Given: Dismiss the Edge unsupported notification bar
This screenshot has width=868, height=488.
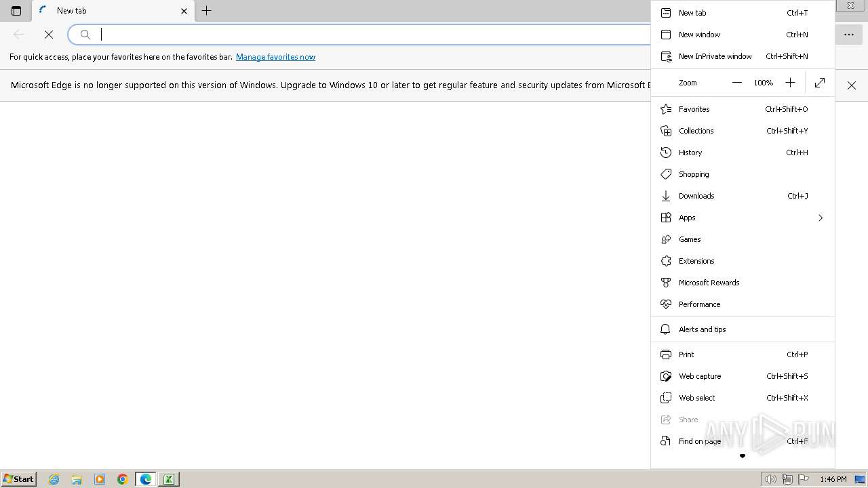Looking at the screenshot, I should point(852,85).
